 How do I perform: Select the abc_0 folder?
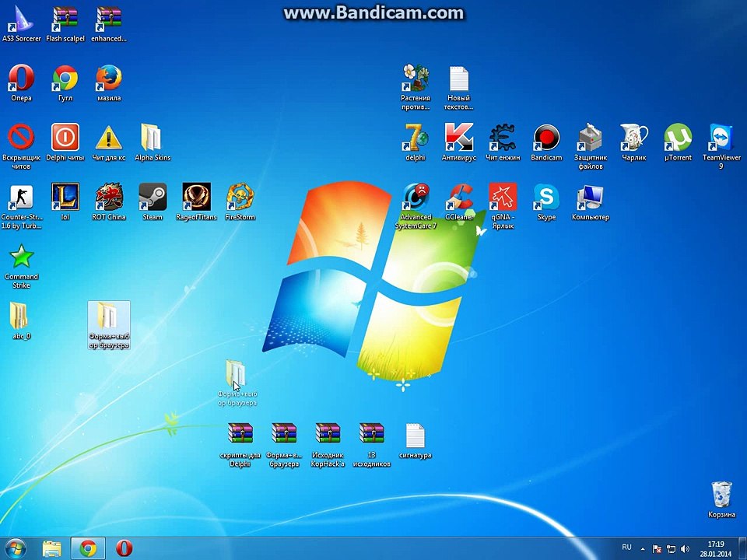pos(22,320)
